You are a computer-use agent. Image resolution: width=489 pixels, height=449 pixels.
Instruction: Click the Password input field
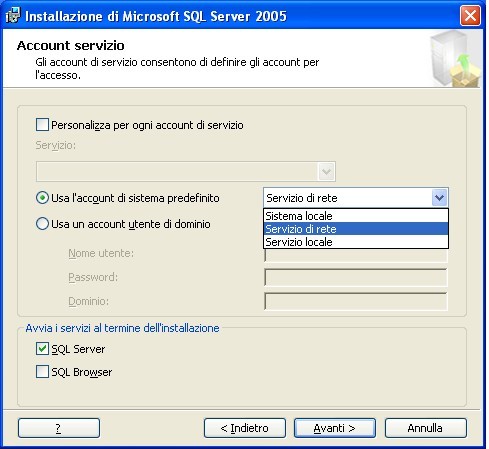point(356,277)
